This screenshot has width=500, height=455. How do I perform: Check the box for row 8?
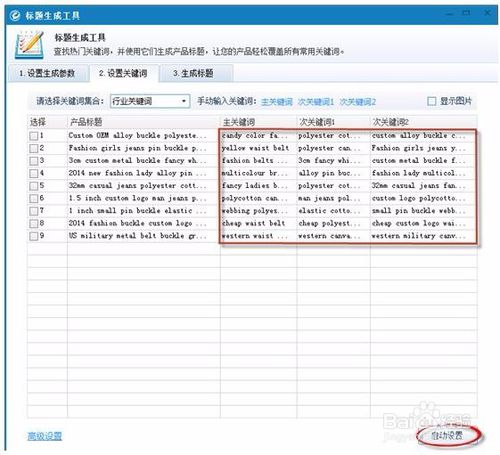(34, 224)
